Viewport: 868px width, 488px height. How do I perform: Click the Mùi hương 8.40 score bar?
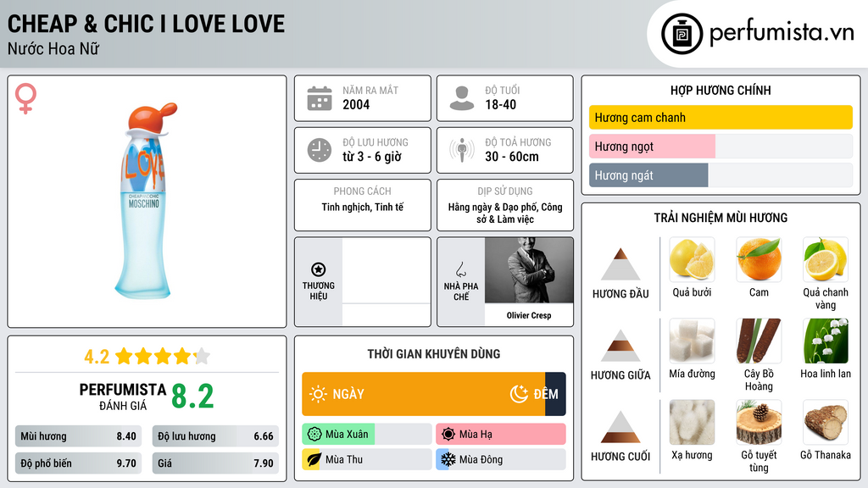click(78, 436)
